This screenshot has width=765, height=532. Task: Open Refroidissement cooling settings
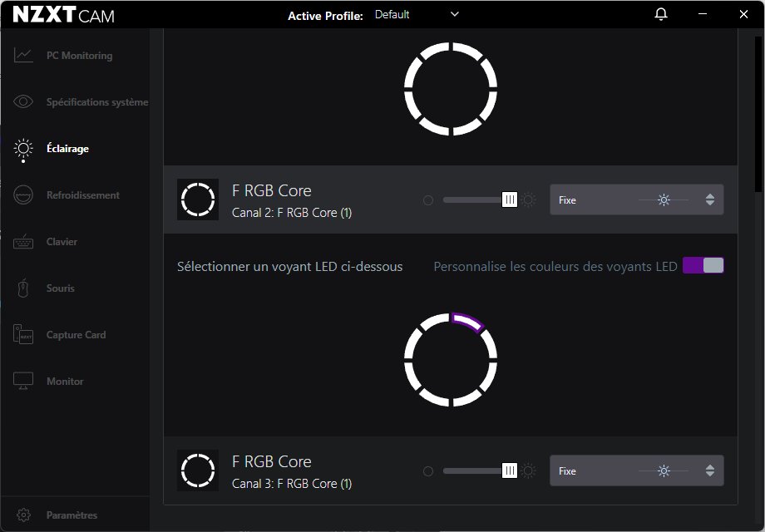22,195
